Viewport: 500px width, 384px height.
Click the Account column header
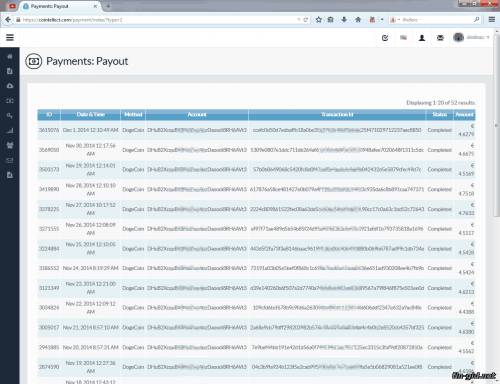pos(197,115)
